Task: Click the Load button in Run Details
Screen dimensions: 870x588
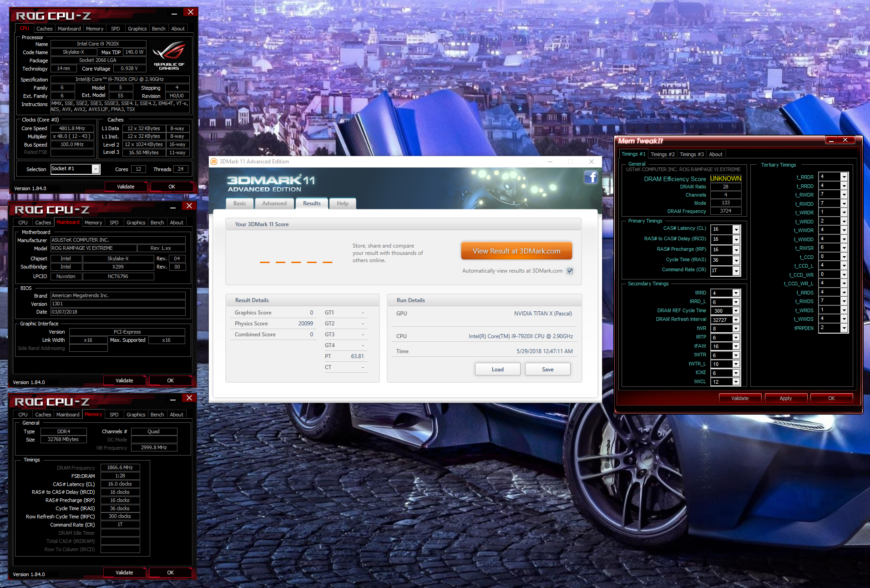Action: (498, 370)
